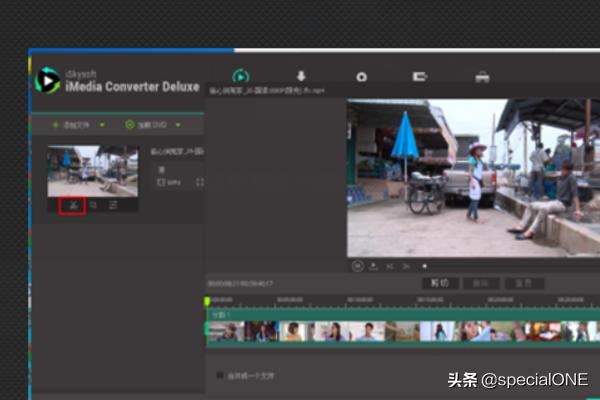Jump to previous frame in preview controls

389,266
